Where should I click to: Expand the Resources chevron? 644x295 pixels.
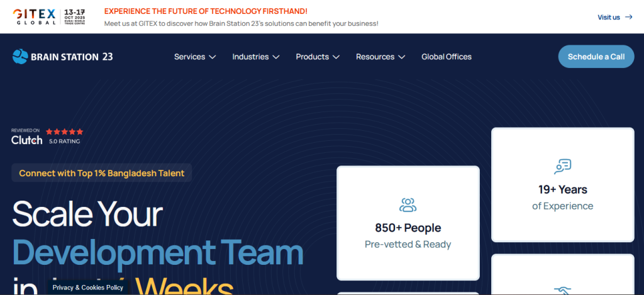(402, 57)
